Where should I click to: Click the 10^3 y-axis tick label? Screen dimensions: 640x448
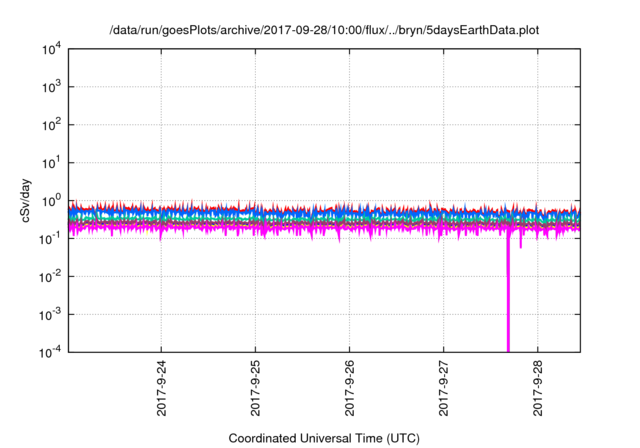point(51,87)
